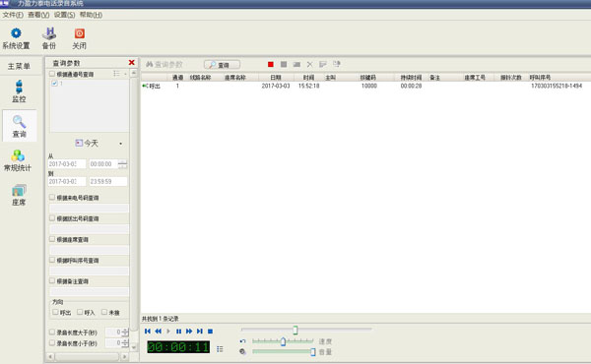Image resolution: width=591 pixels, height=364 pixels.
Task: Click the 关闭 red power icon
Action: point(80,33)
